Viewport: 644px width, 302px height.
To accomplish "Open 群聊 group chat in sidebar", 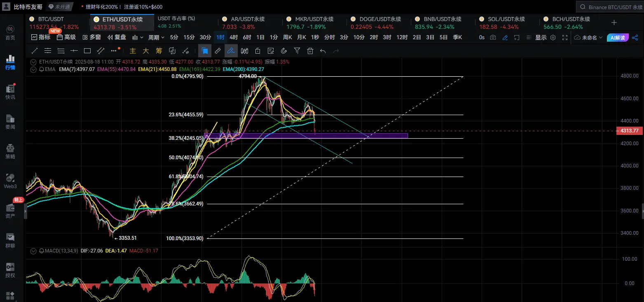I will 10,241.
